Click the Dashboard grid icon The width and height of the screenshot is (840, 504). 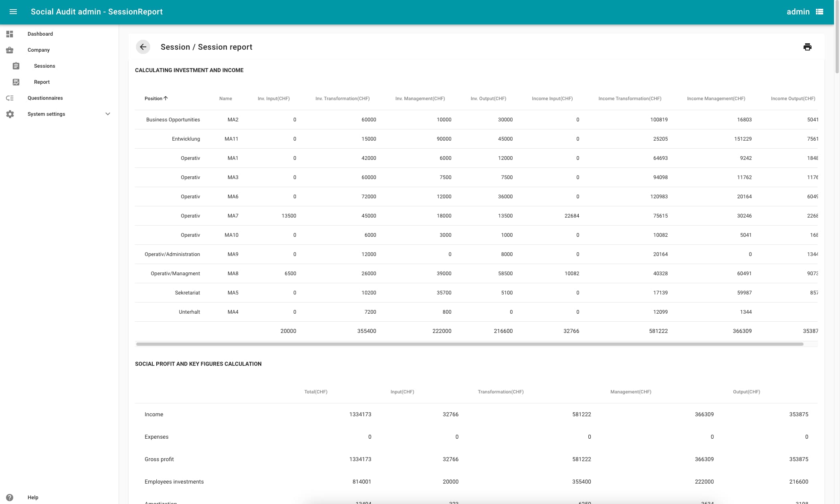click(x=10, y=34)
